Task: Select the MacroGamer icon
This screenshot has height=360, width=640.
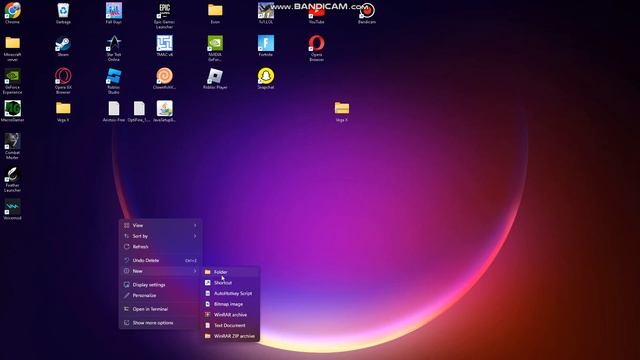Action: tap(13, 111)
